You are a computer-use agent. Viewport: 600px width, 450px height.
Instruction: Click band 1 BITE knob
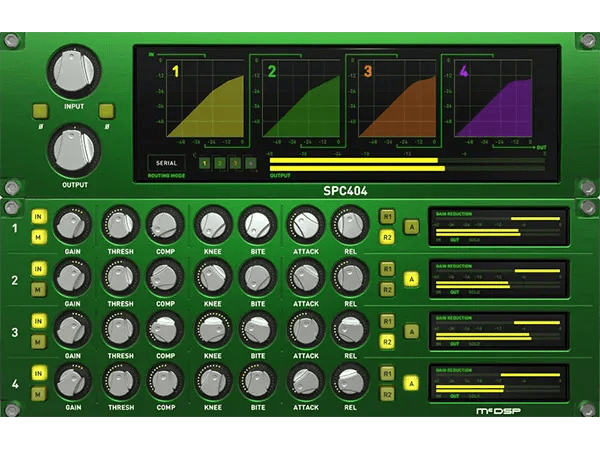click(258, 225)
